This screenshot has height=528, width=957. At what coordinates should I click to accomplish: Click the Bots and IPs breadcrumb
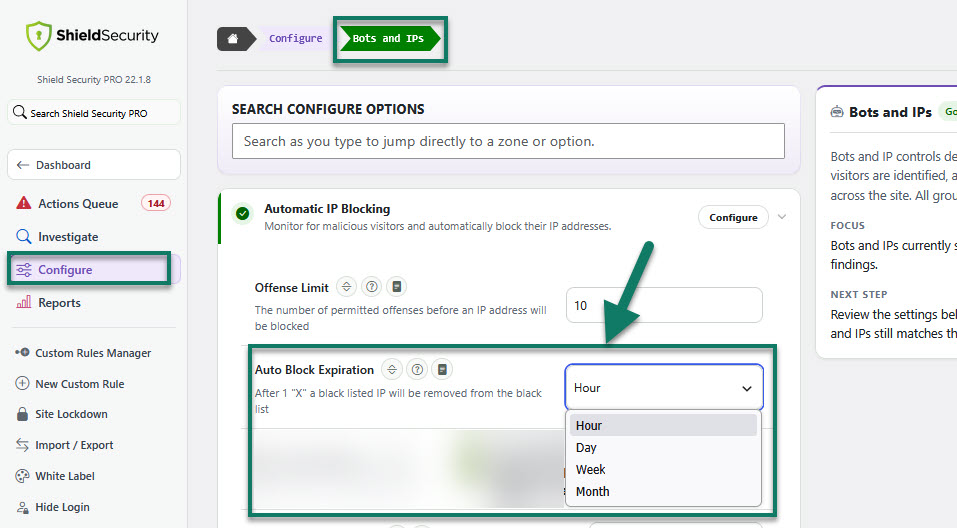[x=389, y=38]
